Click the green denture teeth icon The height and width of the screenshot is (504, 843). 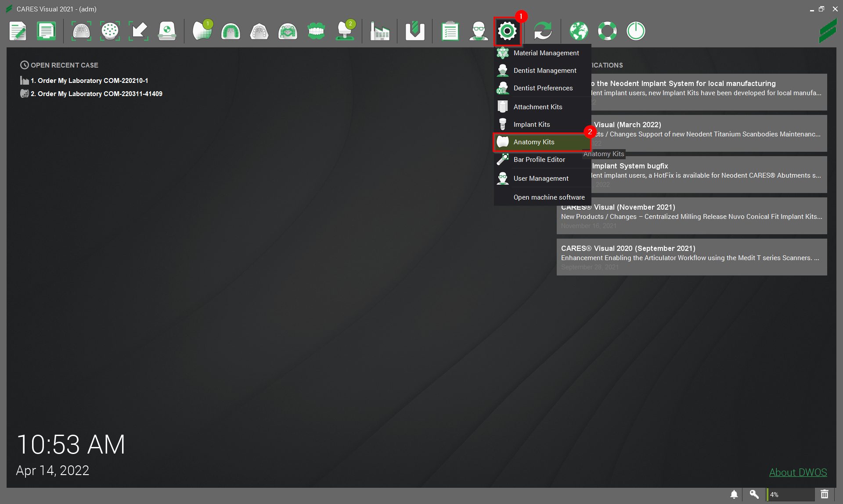[316, 31]
